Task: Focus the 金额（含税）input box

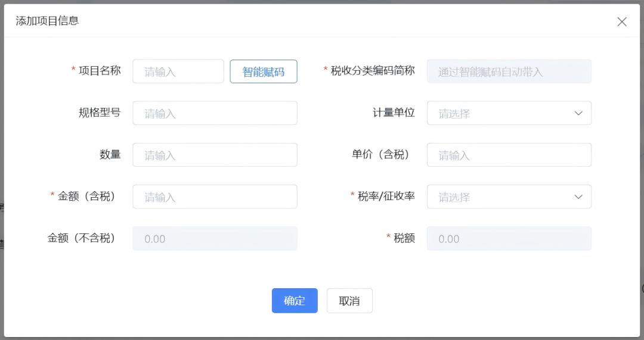Action: 215,196
